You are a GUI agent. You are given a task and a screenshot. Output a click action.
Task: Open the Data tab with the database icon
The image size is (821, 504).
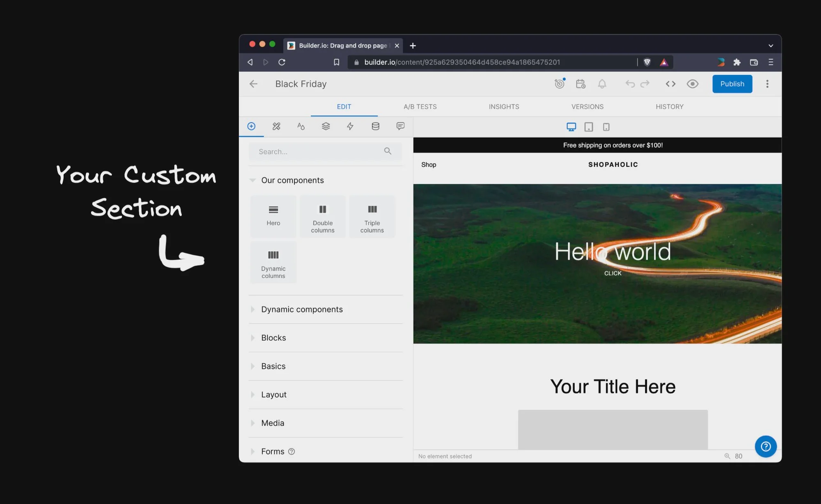pyautogui.click(x=375, y=126)
